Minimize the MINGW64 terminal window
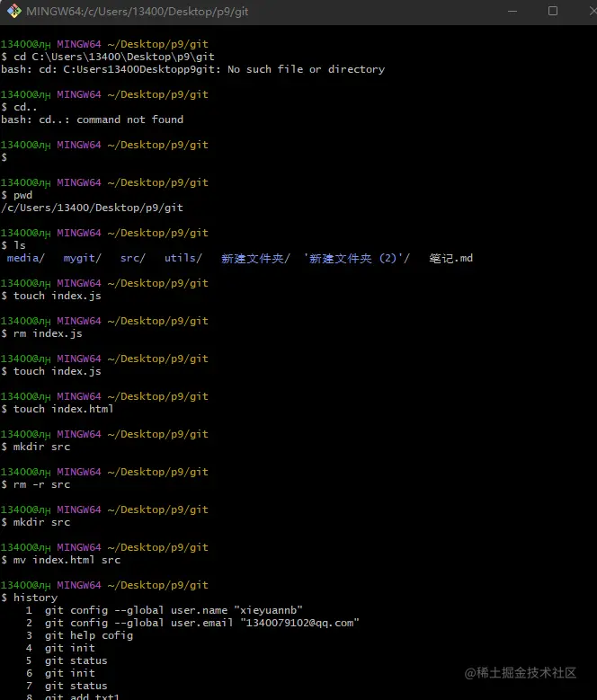Viewport: 597px width, 700px height. pyautogui.click(x=512, y=11)
